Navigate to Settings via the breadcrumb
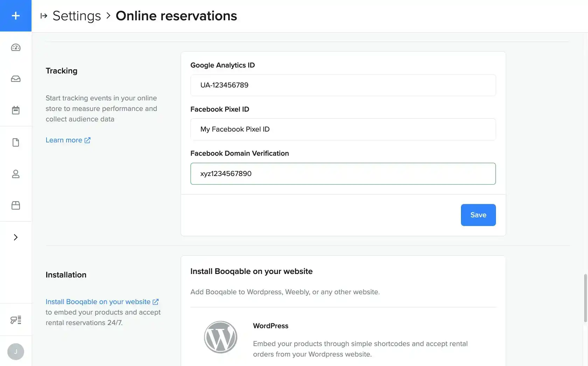This screenshot has height=366, width=588. click(77, 16)
